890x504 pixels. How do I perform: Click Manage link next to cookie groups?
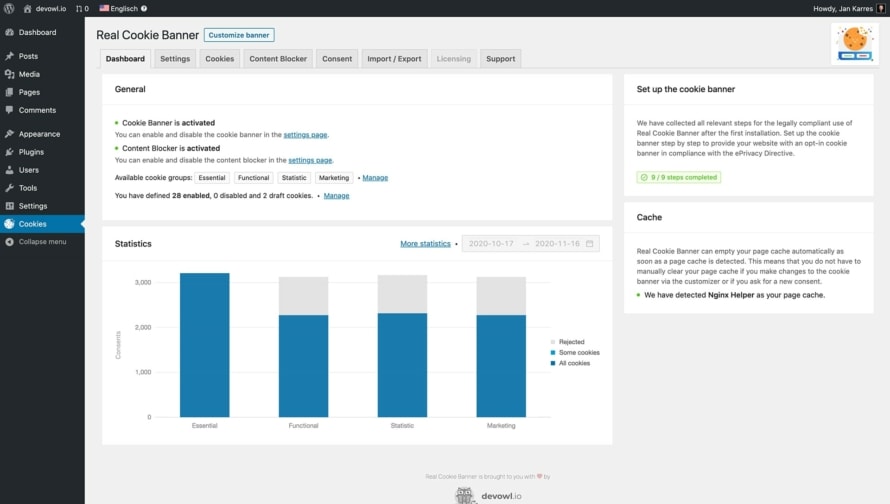[375, 178]
